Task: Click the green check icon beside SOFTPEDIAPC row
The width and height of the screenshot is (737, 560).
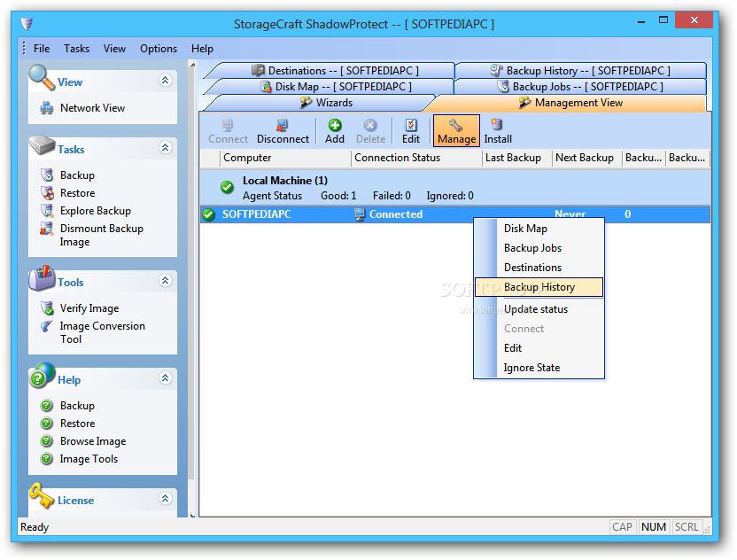Action: click(x=209, y=215)
